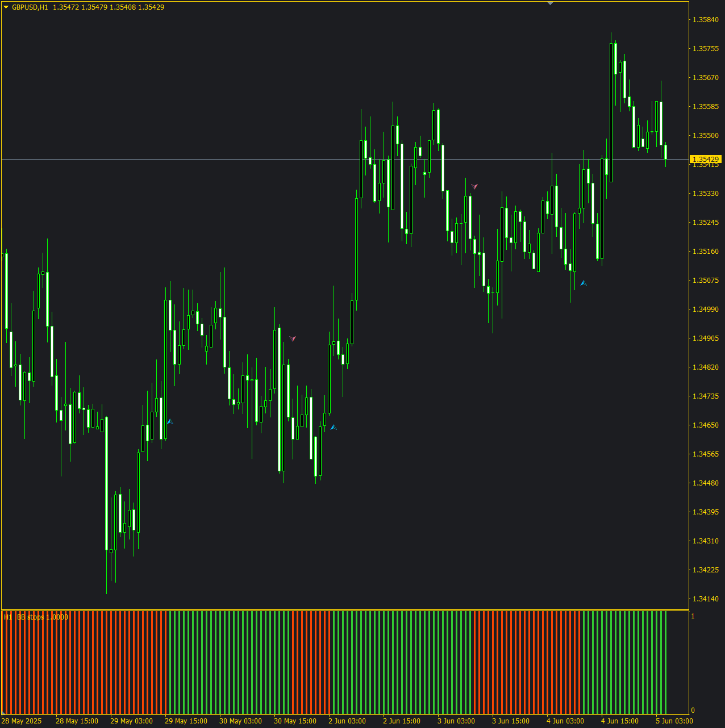
Task: Click the highlighted current price label 1.35429
Action: click(x=706, y=160)
